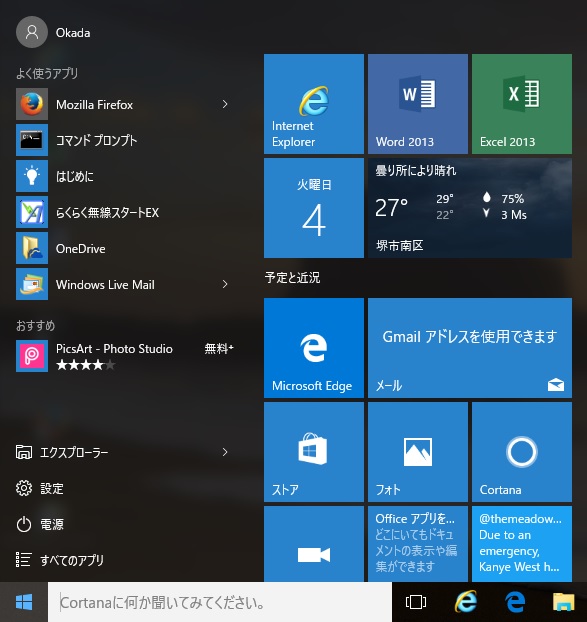This screenshot has height=622, width=587.
Task: Open the ストア tile
Action: [x=314, y=452]
